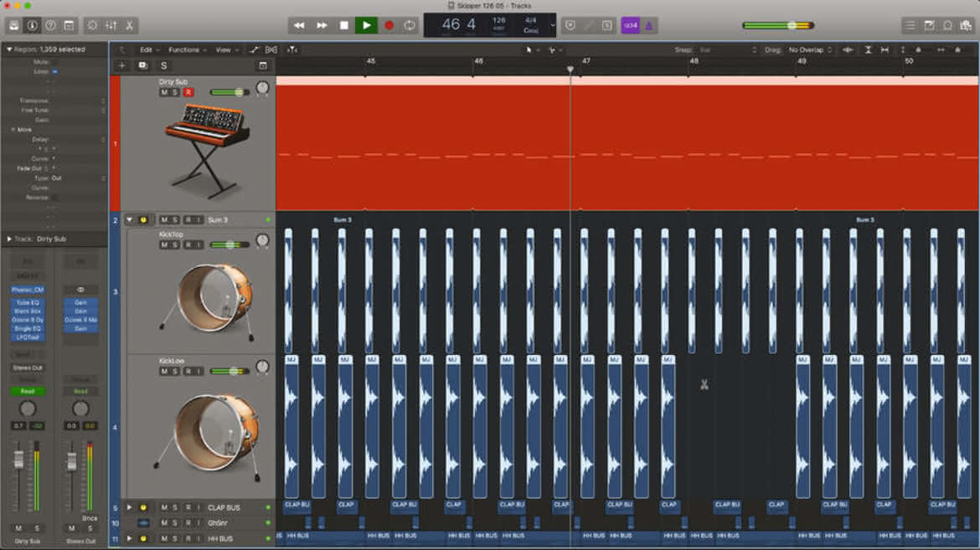980x550 pixels.
Task: Open the View menu in Tracks area
Action: (226, 50)
